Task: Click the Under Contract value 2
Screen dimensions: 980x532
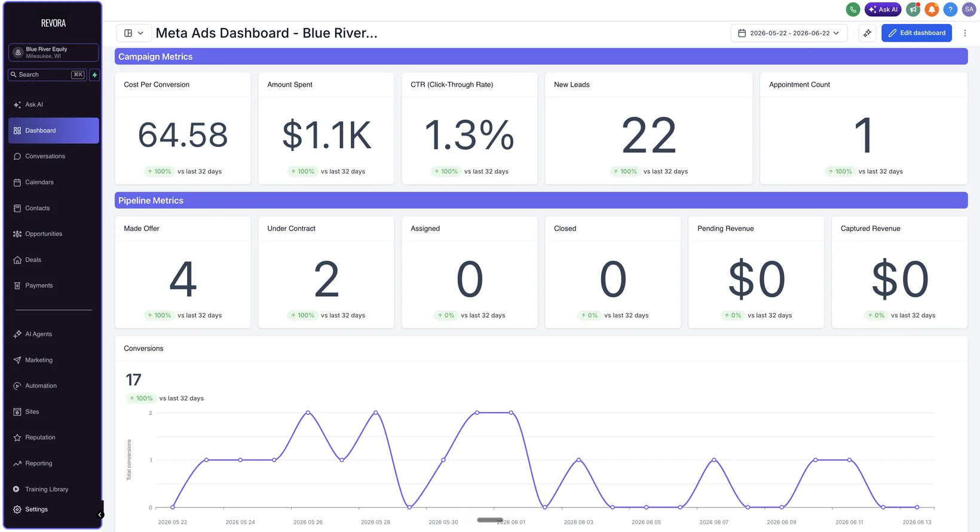Action: [326, 279]
